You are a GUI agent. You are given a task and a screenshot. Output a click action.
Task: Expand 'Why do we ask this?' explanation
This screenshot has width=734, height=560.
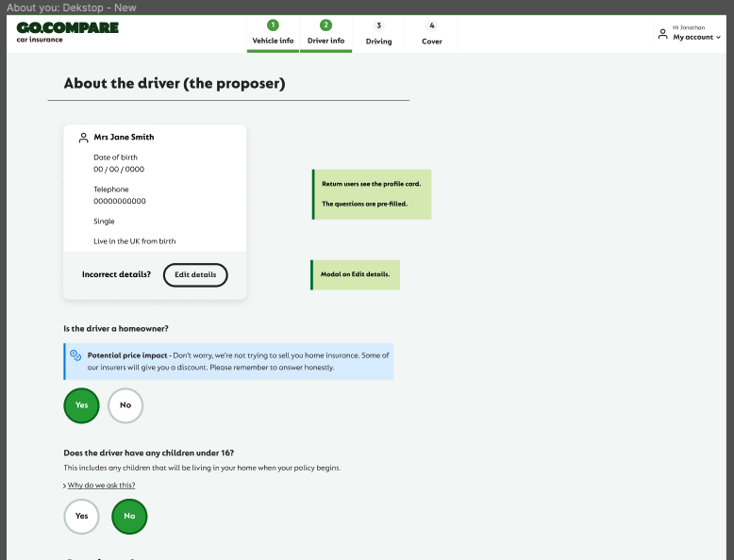click(101, 486)
